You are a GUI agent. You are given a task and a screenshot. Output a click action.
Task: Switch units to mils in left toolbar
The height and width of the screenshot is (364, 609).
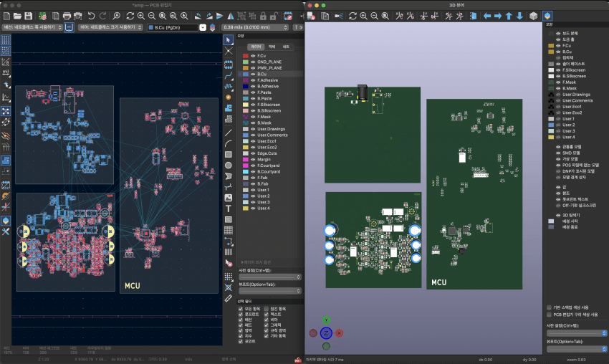coord(6,72)
